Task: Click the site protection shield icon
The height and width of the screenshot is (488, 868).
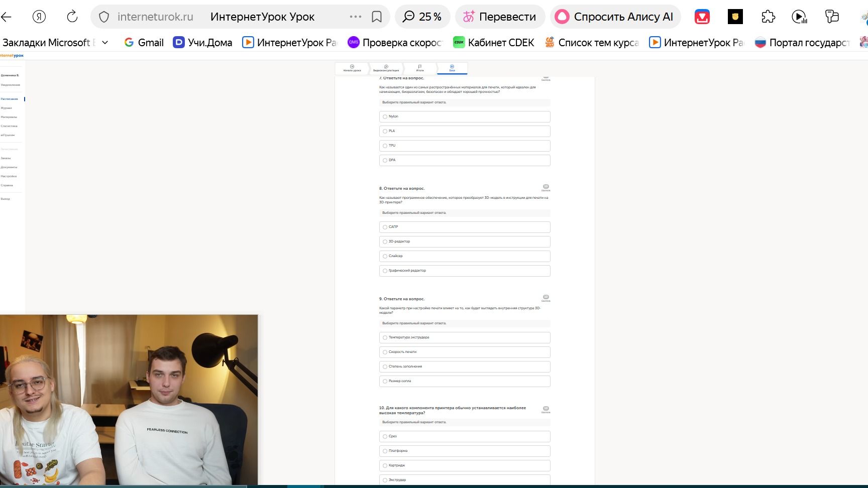Action: point(104,17)
